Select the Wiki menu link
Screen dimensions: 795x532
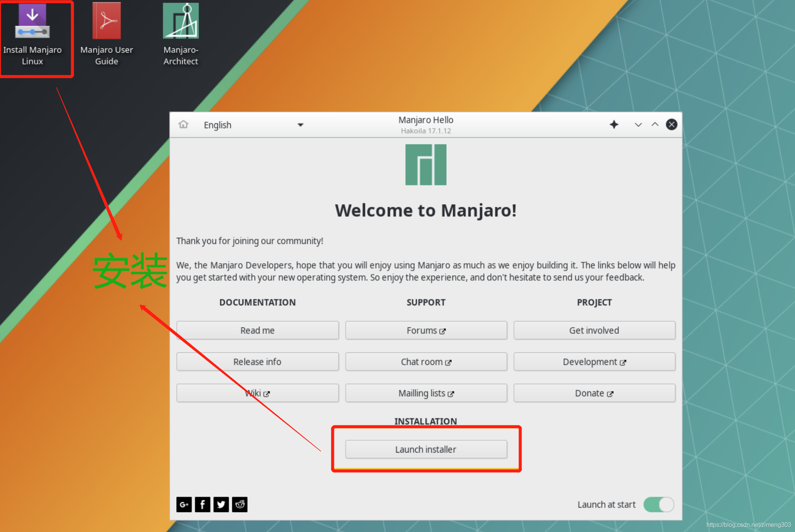point(257,392)
